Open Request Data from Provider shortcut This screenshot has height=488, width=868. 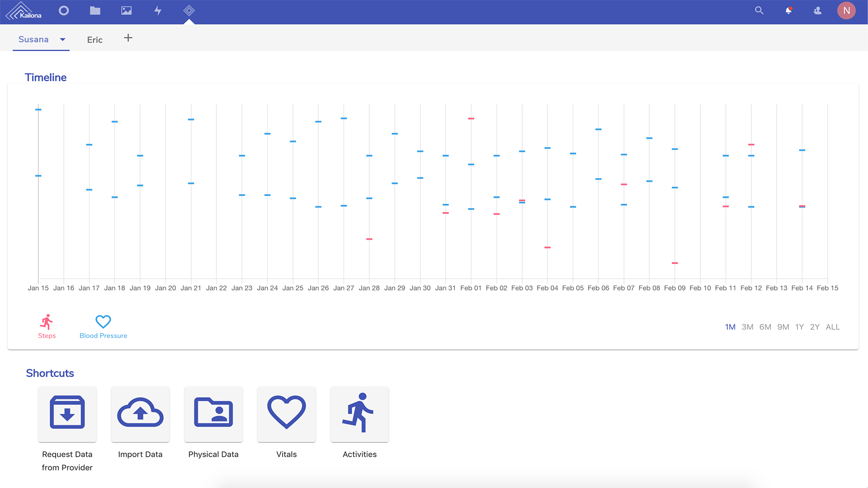67,414
